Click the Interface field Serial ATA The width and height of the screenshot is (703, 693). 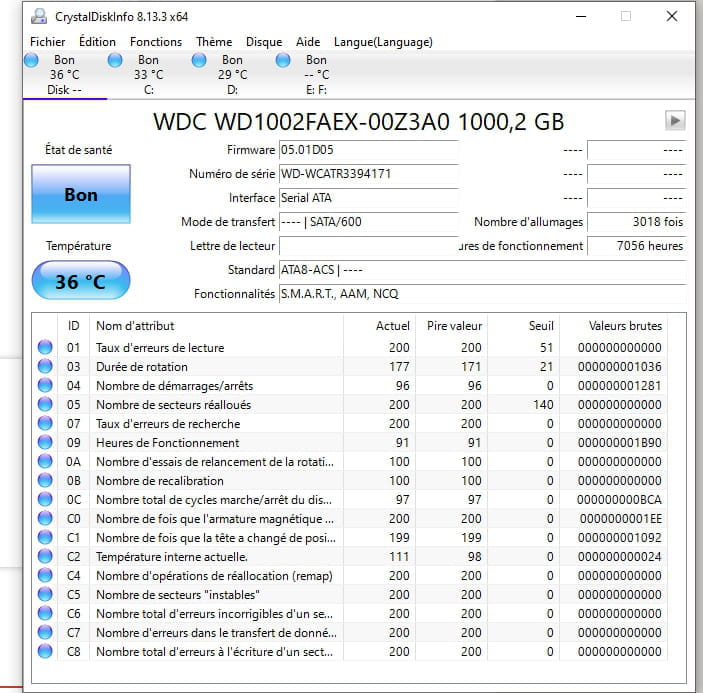tap(369, 198)
